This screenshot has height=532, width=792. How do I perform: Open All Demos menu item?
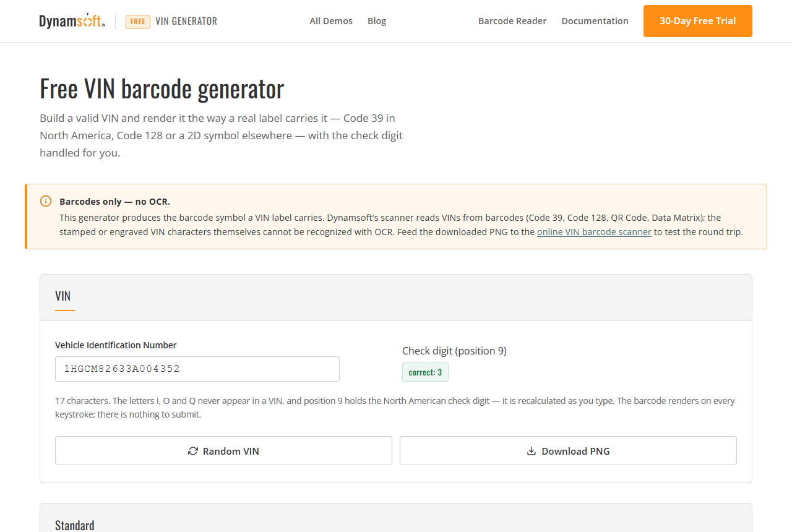(331, 21)
